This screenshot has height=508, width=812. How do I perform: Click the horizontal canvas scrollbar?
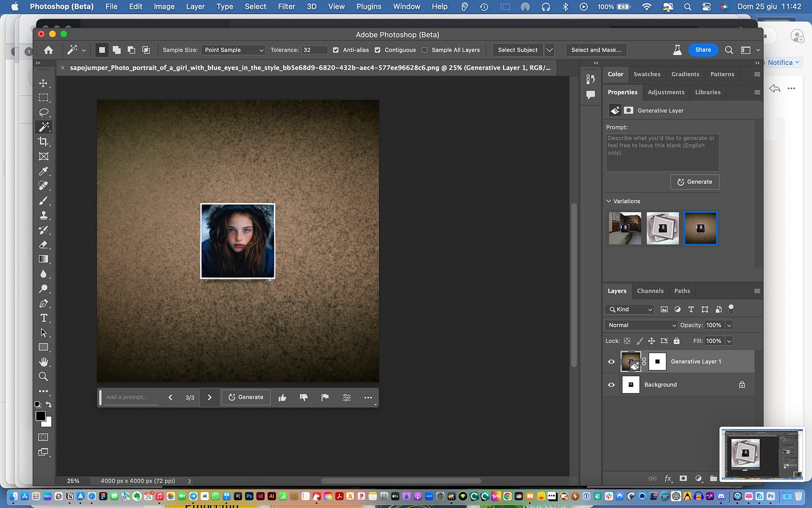(401, 481)
